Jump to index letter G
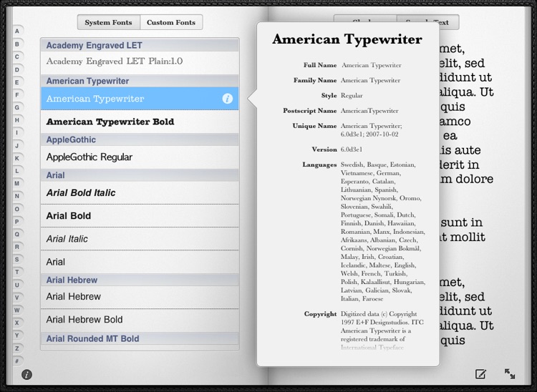This screenshot has width=537, height=392. (17, 107)
